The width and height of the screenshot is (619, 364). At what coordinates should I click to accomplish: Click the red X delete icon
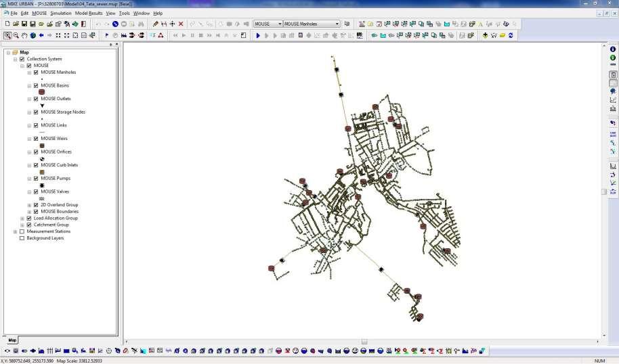[181, 24]
